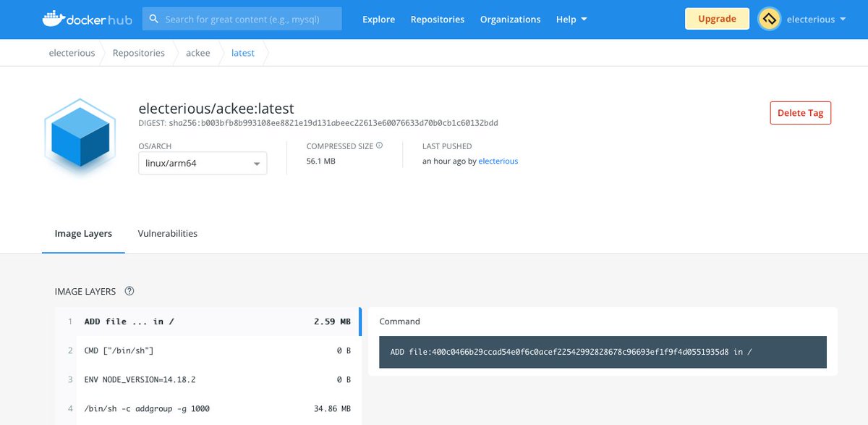Go to electerious breadcrumb
This screenshot has height=425, width=868.
pyautogui.click(x=72, y=53)
